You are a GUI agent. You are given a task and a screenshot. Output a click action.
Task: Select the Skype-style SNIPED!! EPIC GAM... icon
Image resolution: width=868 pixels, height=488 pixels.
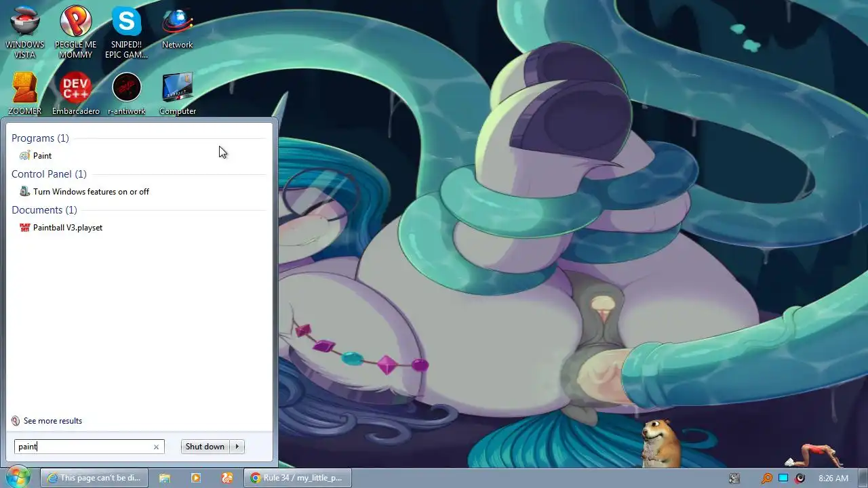[x=126, y=32]
